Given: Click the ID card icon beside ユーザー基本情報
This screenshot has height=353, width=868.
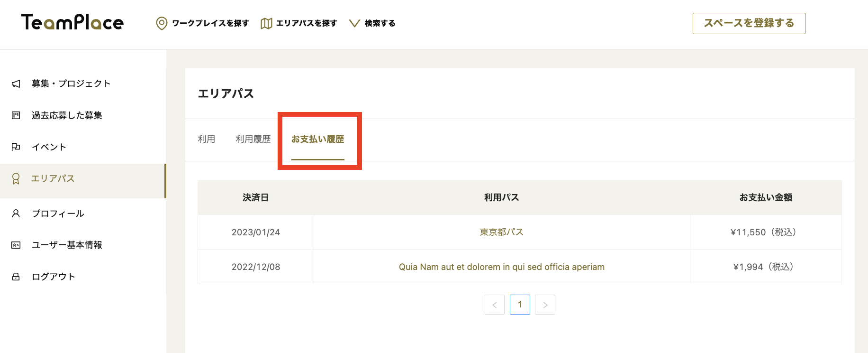Looking at the screenshot, I should (x=16, y=245).
